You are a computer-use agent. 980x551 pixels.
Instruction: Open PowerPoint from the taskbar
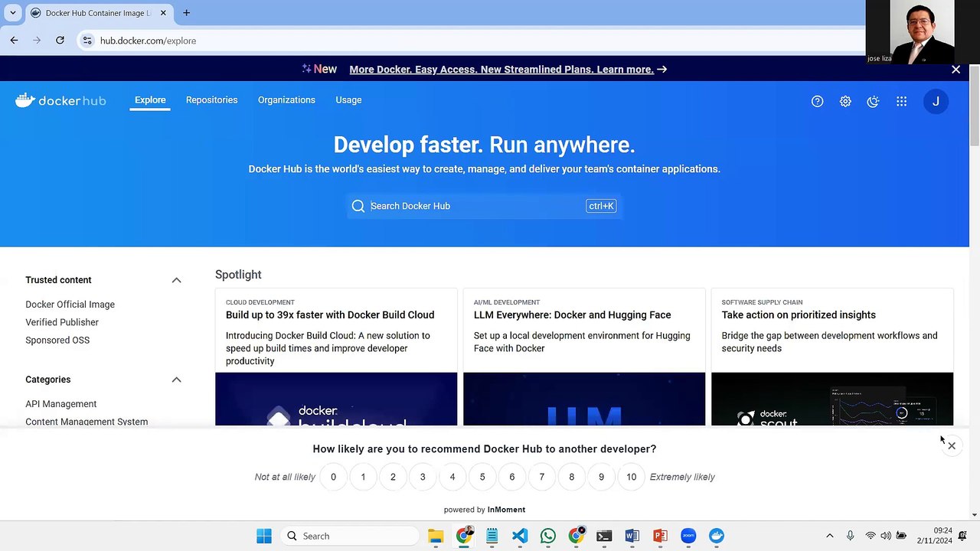pyautogui.click(x=660, y=536)
